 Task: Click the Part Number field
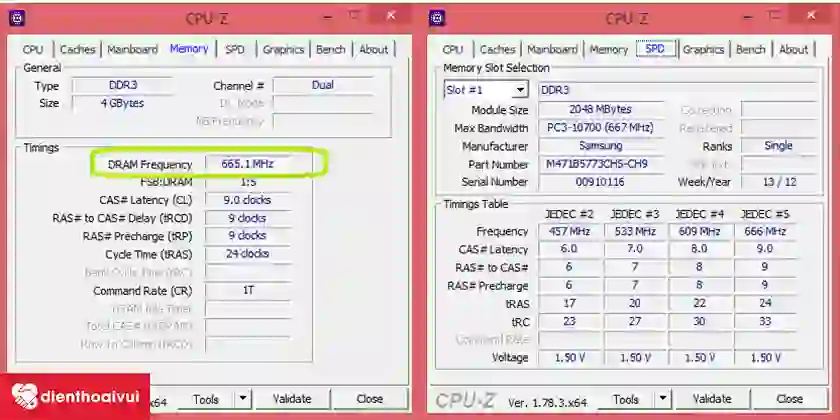(601, 164)
